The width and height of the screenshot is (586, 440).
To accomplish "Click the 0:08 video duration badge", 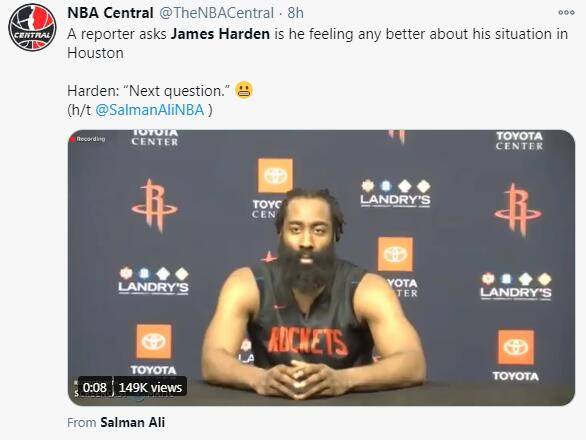I will (95, 387).
